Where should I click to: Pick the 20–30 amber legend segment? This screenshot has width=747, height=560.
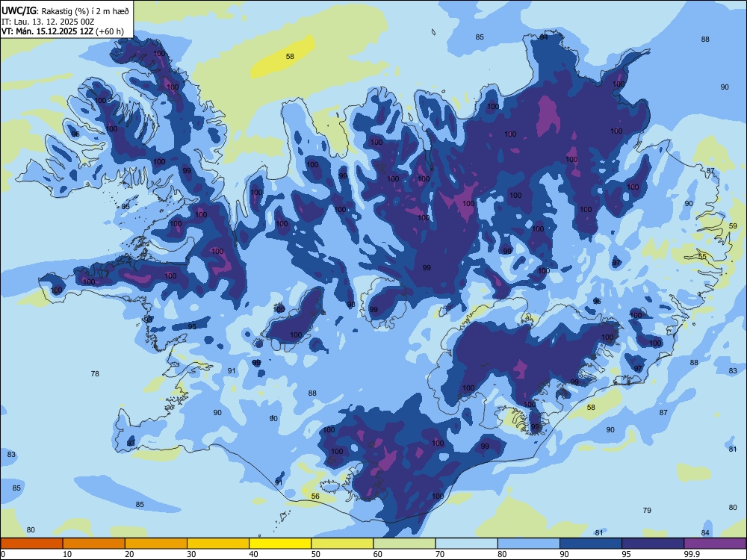(x=156, y=544)
